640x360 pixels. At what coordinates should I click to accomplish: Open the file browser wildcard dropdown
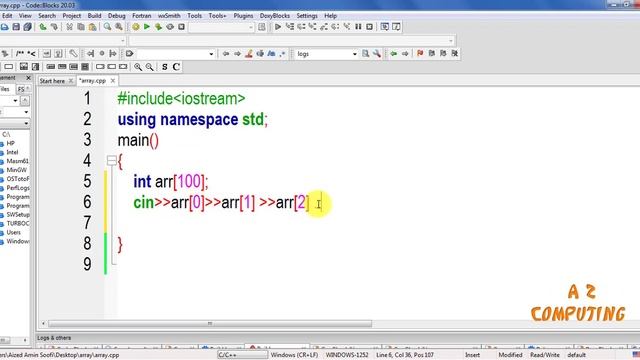click(x=26, y=112)
